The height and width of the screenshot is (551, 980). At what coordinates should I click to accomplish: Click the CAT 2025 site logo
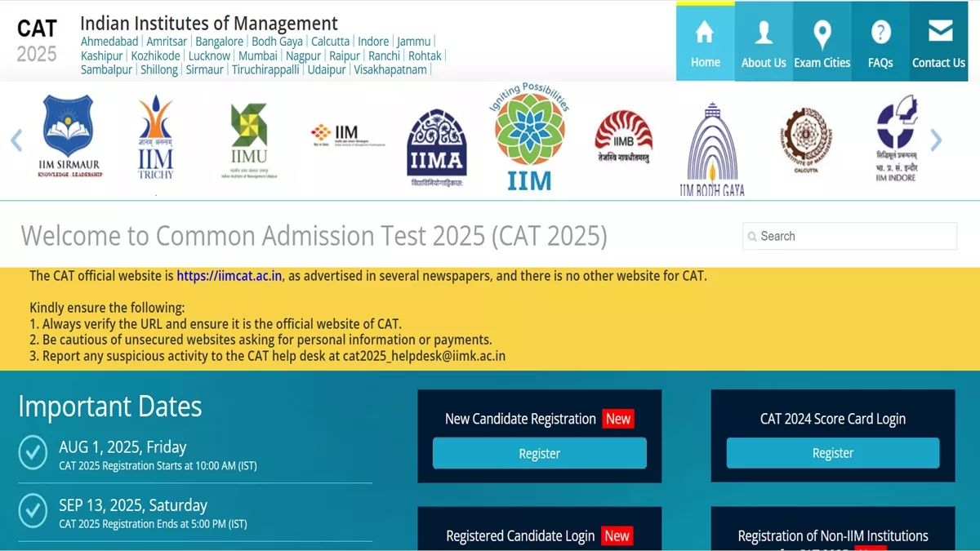37,41
